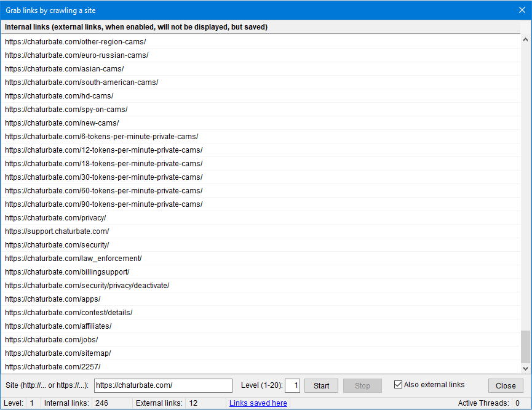
Task: Select the /privacy/ link row
Action: tap(261, 218)
